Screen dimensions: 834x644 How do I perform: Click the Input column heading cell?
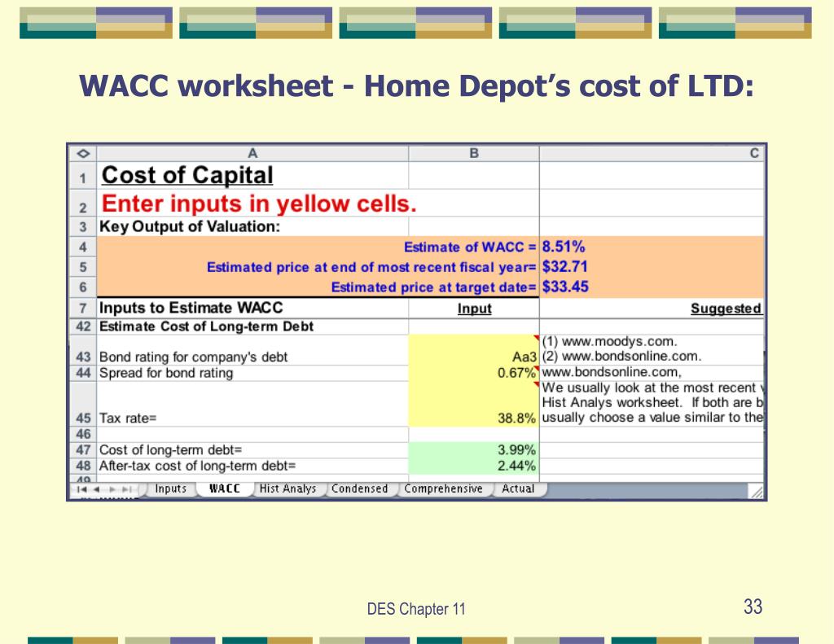474,309
